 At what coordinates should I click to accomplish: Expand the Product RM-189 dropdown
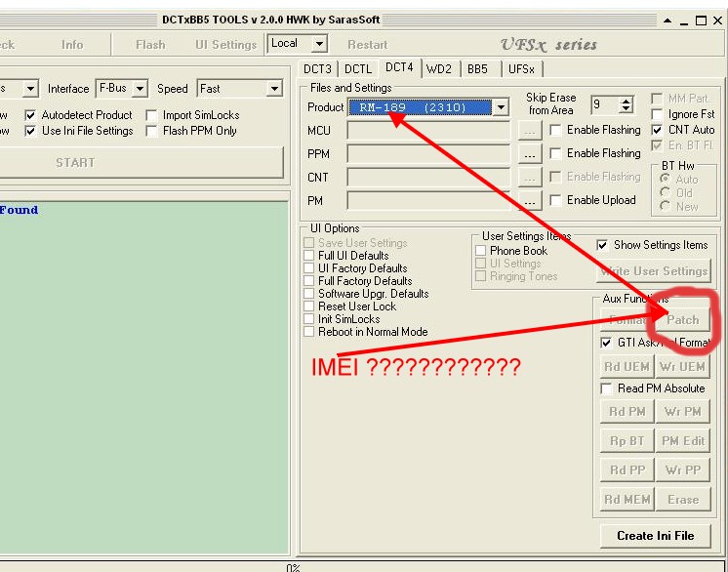tap(501, 107)
